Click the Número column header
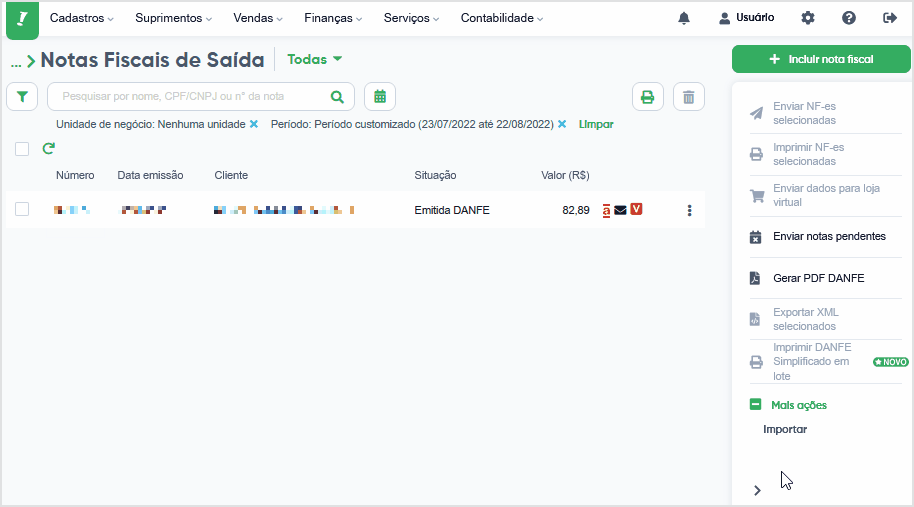 pos(75,175)
